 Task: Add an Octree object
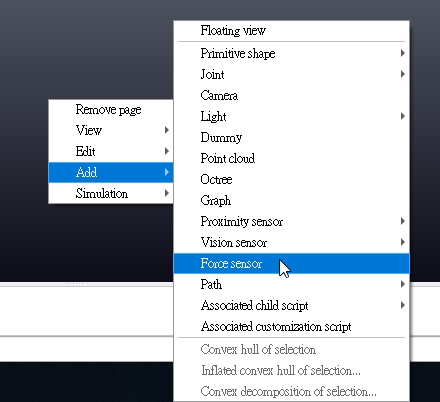[x=291, y=179]
